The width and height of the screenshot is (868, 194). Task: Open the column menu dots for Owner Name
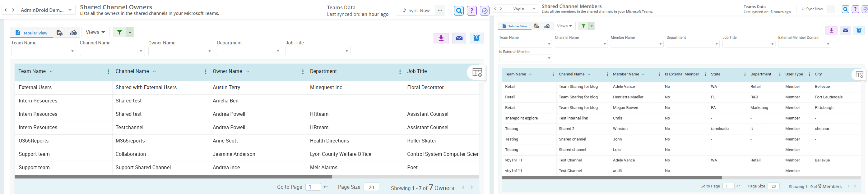[x=303, y=72]
